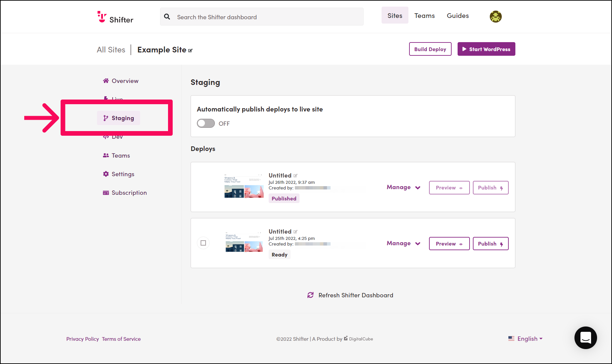Publish the Jul 26th deploy
The height and width of the screenshot is (364, 612).
tap(490, 188)
